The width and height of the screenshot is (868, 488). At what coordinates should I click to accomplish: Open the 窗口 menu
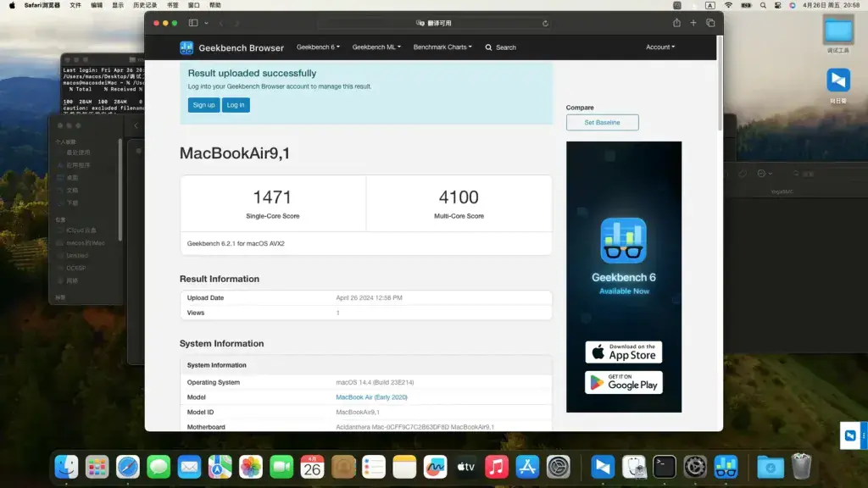(194, 6)
